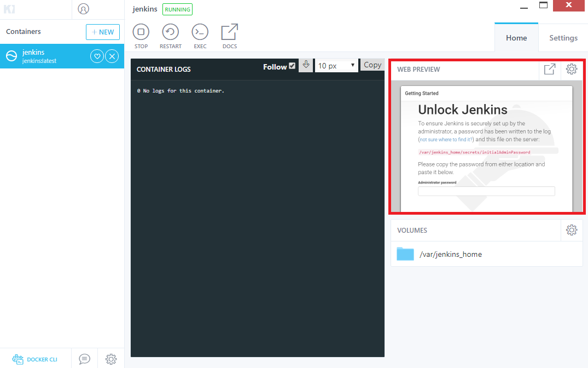Click the scroll-to-bottom arrow in logs
Screen dimensions: 588x368
pos(306,65)
